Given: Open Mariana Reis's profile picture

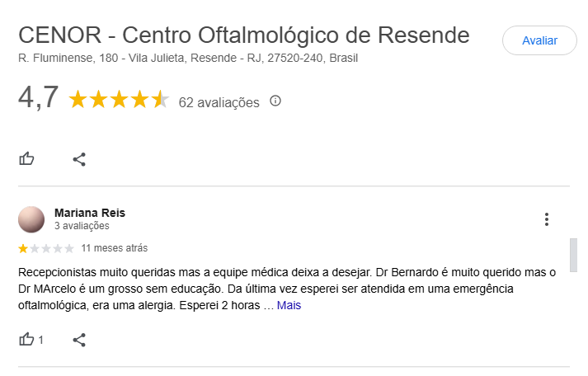Looking at the screenshot, I should (31, 219).
